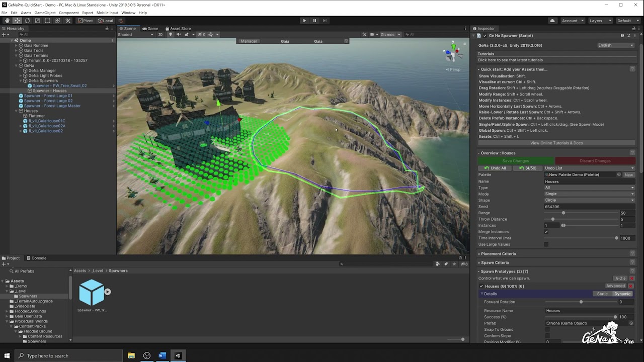Select Static mode for Houses details
Viewport: 644px width, 362px height.
pos(602,294)
